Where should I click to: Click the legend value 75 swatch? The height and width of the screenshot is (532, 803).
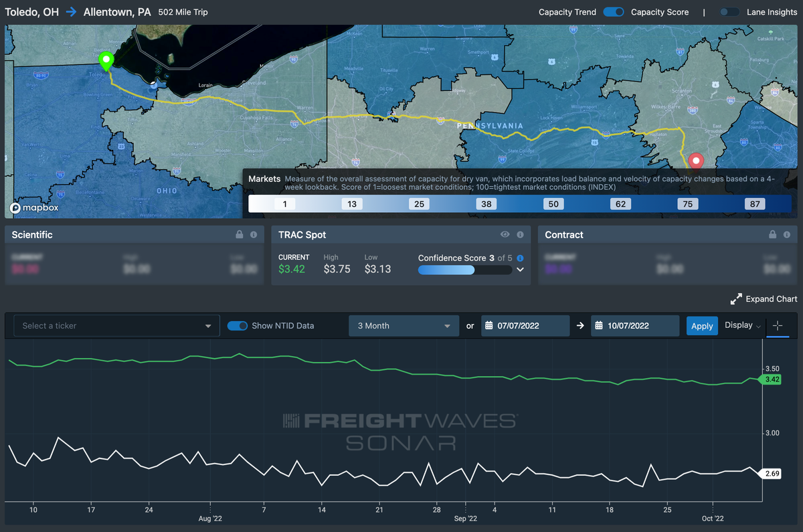click(688, 204)
